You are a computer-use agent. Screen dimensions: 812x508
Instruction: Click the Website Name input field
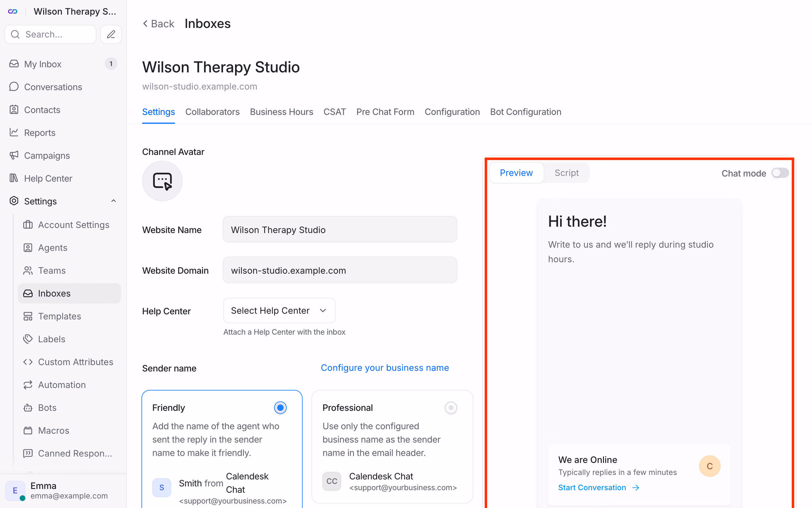(340, 230)
